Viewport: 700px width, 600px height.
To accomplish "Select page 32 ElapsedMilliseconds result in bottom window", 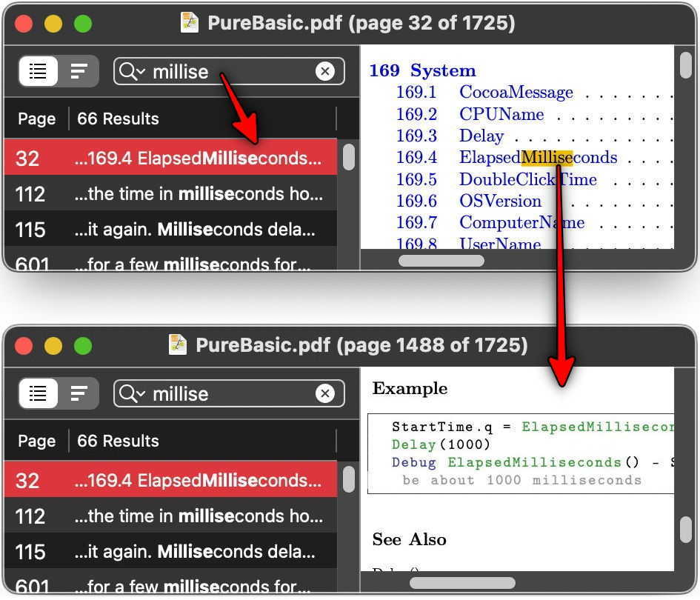I will (x=170, y=479).
